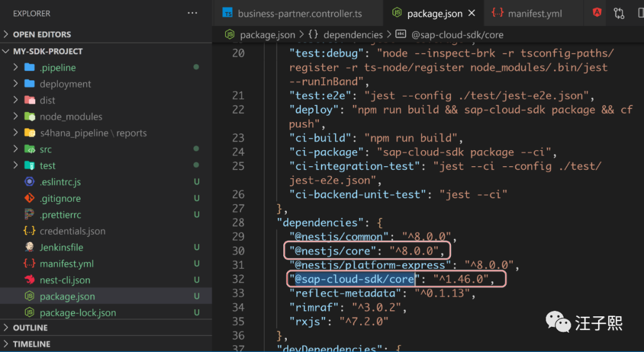
Task: Click the .eslintrc.js file icon
Action: (x=29, y=182)
